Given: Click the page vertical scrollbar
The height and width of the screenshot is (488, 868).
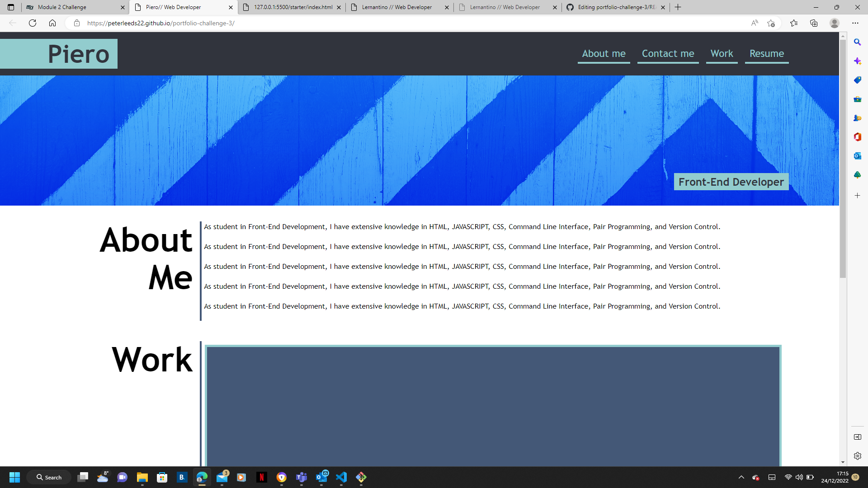Looking at the screenshot, I should coord(843,158).
